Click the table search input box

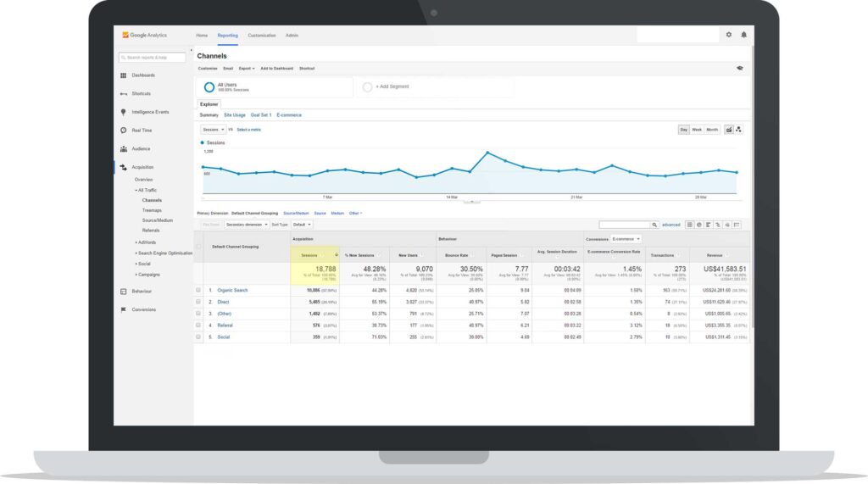[625, 225]
